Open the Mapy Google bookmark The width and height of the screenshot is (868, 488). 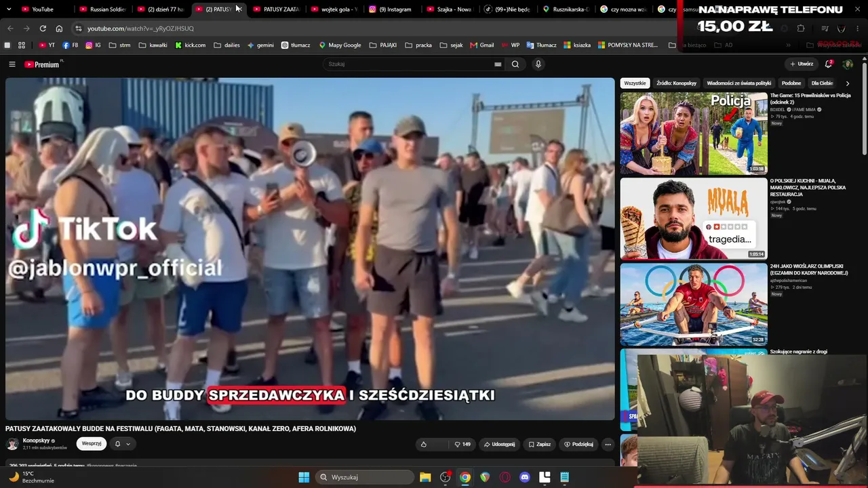(340, 45)
